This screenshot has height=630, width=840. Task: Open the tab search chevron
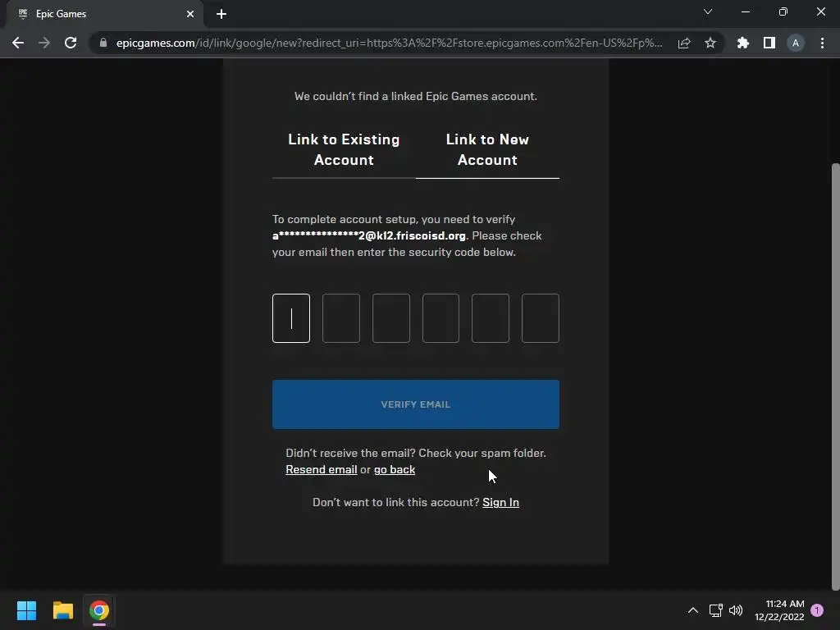[x=708, y=11]
